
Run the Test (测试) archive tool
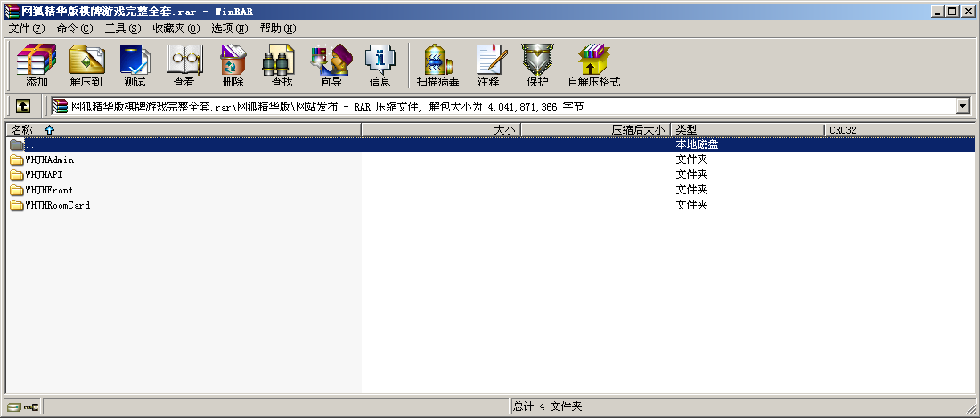tap(135, 65)
